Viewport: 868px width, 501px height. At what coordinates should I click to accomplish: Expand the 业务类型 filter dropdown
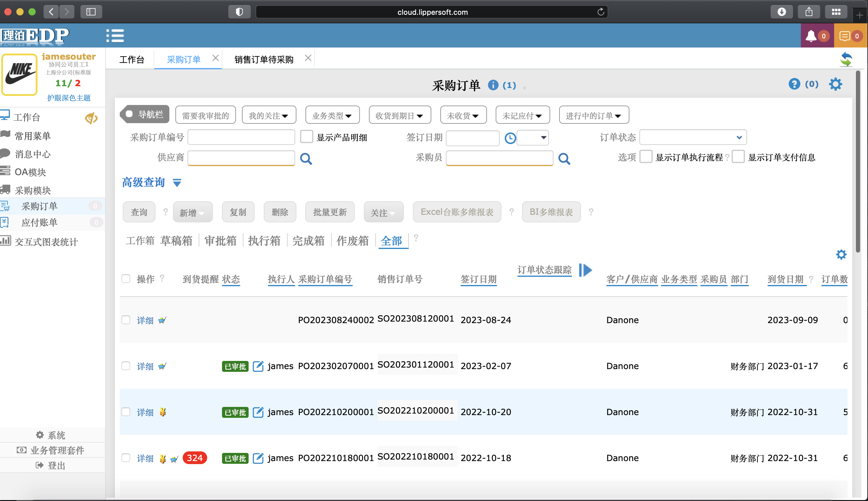point(332,116)
